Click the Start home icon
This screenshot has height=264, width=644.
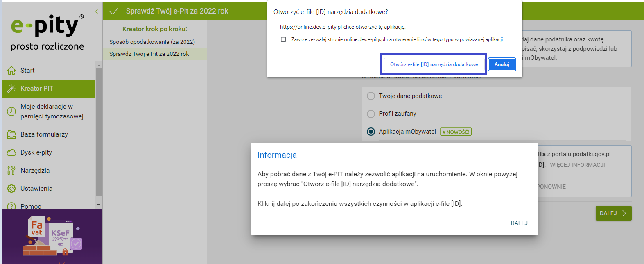[11, 71]
